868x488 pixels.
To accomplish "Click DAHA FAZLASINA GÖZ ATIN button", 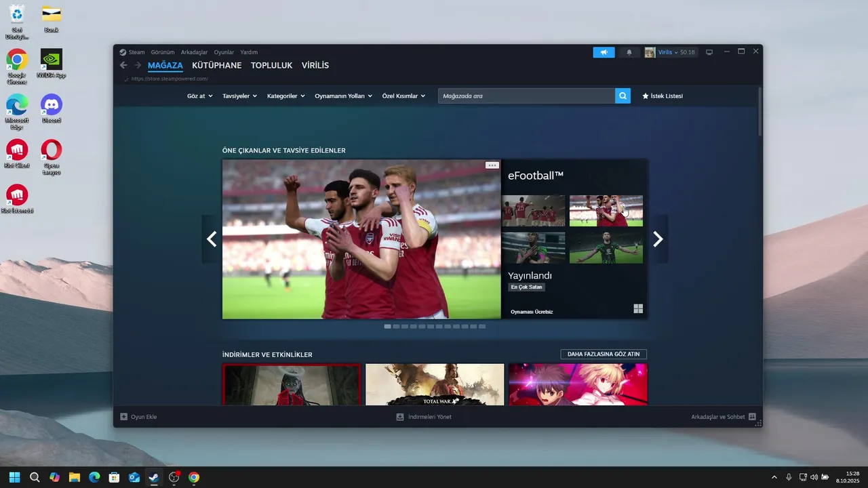I will (604, 354).
